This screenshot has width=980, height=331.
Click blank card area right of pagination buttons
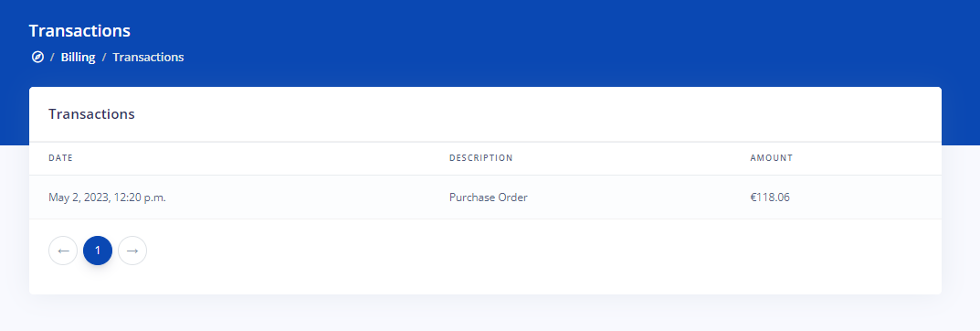tap(538, 251)
